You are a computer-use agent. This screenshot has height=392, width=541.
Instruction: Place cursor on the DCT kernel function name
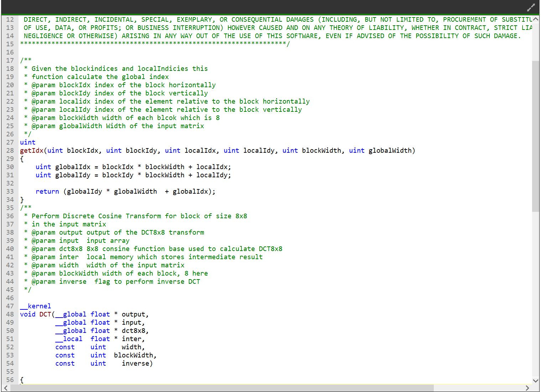pos(45,314)
